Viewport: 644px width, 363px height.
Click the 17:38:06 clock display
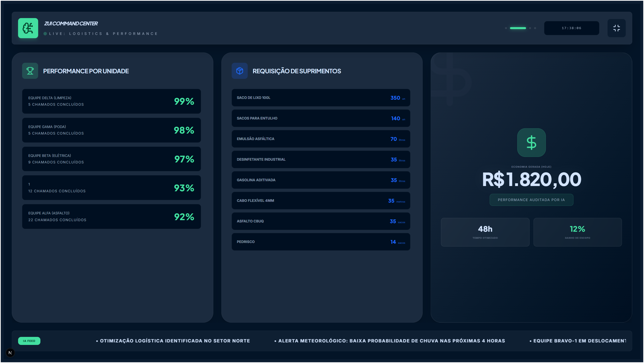coord(571,28)
